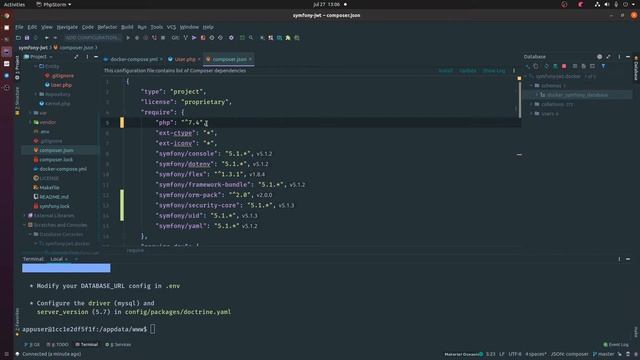The height and width of the screenshot is (360, 640).
Task: Close the composer.json editor tab
Action: point(251,59)
